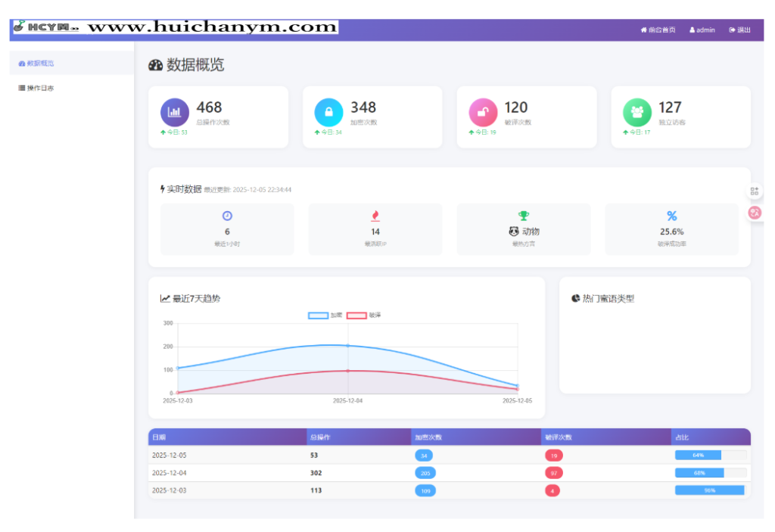Click the admin user label in header

[x=702, y=30]
